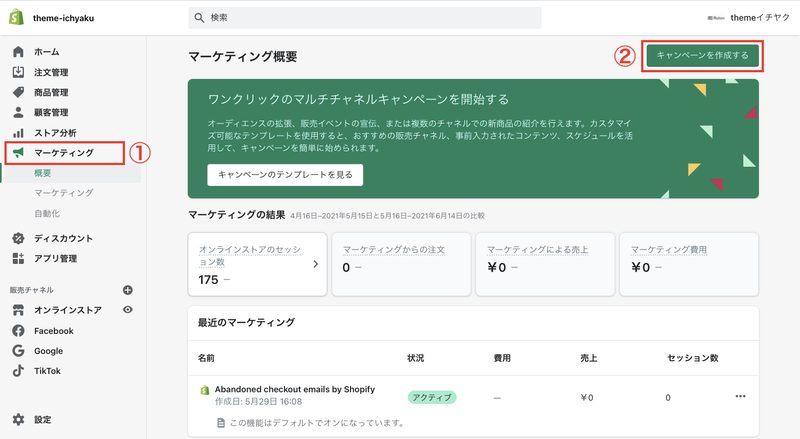Click 販売チャネル section label
The width and height of the screenshot is (800, 439).
32,290
